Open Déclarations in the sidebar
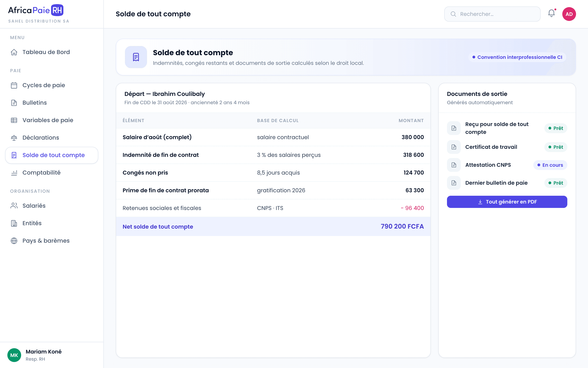This screenshot has height=368, width=588. pos(51,138)
